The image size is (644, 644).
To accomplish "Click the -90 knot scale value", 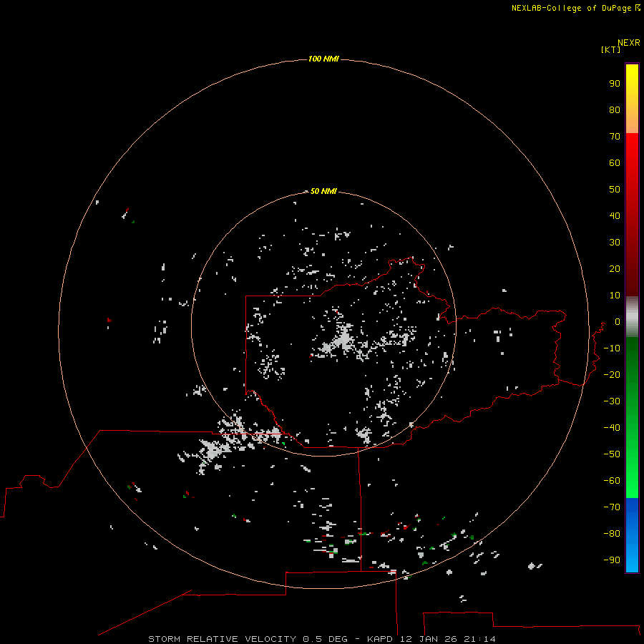I will 612,560.
